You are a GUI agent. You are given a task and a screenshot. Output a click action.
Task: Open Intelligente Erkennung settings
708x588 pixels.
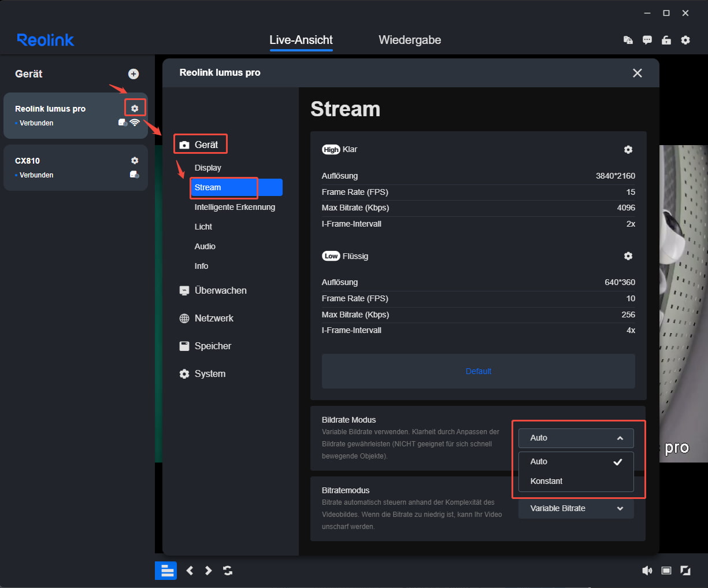pos(235,207)
